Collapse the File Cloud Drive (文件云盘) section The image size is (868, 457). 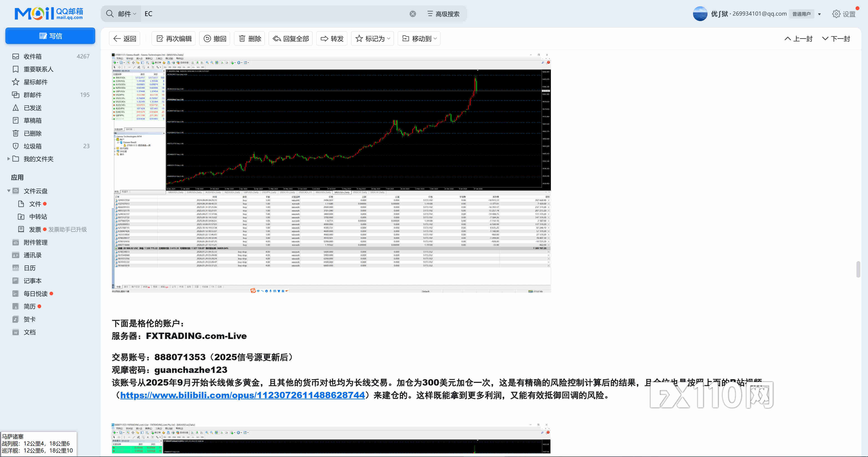pyautogui.click(x=8, y=191)
